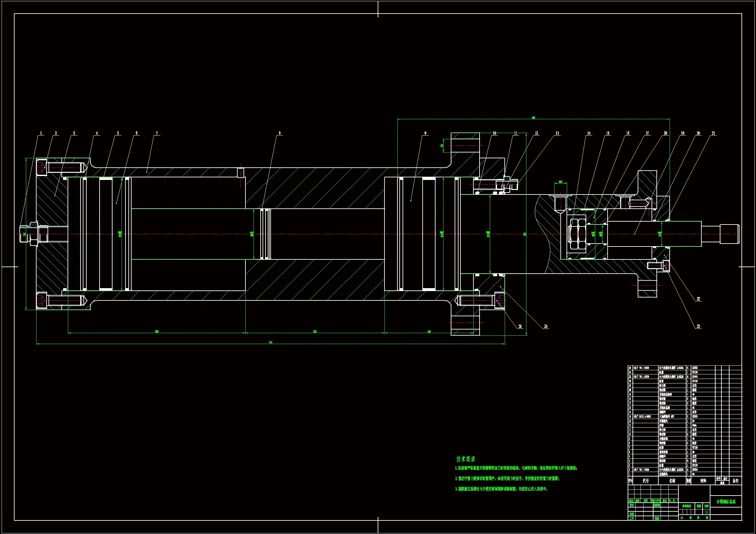
Task: Click the 940 overall length dimension
Action: click(270, 342)
